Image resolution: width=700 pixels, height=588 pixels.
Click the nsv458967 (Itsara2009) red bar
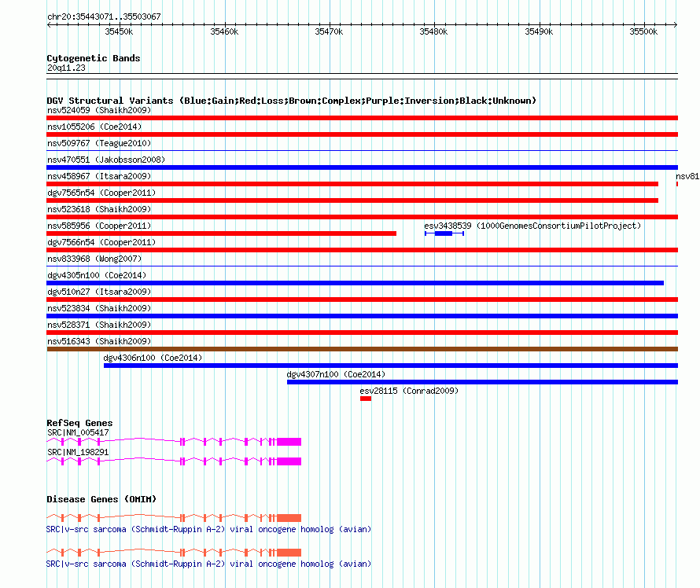click(x=352, y=184)
